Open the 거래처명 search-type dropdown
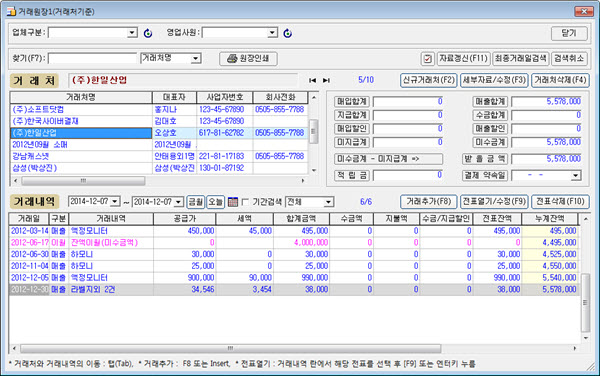 click(196, 59)
